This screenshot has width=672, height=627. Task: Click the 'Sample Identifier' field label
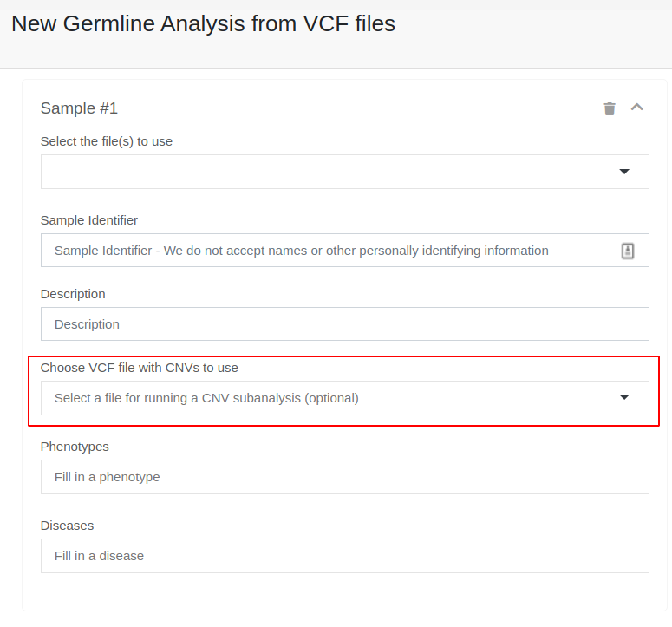pos(89,220)
